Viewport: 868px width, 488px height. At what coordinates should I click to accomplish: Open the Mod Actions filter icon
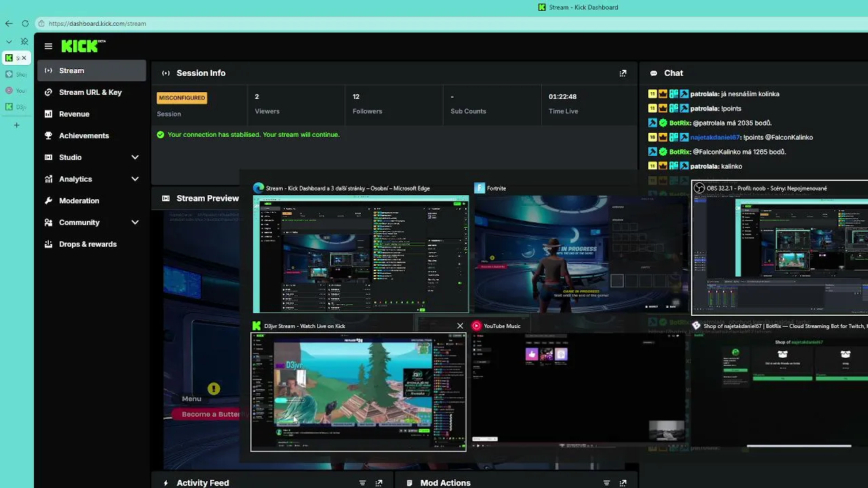click(606, 483)
